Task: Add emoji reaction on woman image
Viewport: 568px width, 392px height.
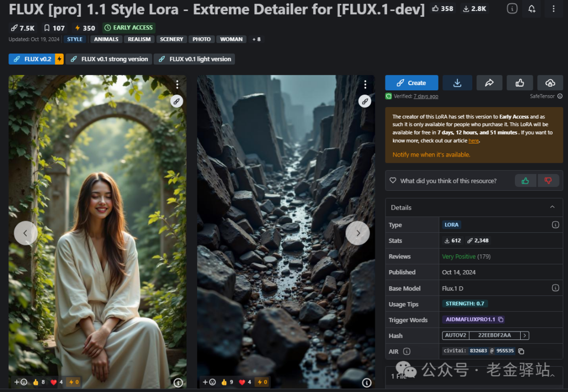Action: [x=21, y=382]
